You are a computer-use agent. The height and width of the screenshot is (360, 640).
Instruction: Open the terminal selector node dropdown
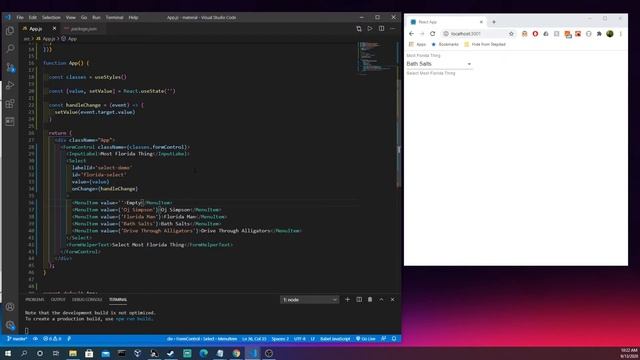click(x=309, y=300)
